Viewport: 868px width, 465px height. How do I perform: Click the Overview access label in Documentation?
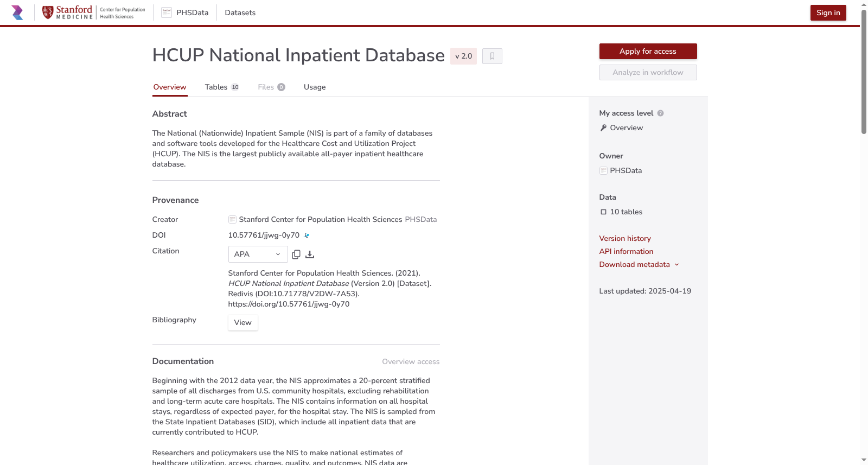pyautogui.click(x=411, y=362)
